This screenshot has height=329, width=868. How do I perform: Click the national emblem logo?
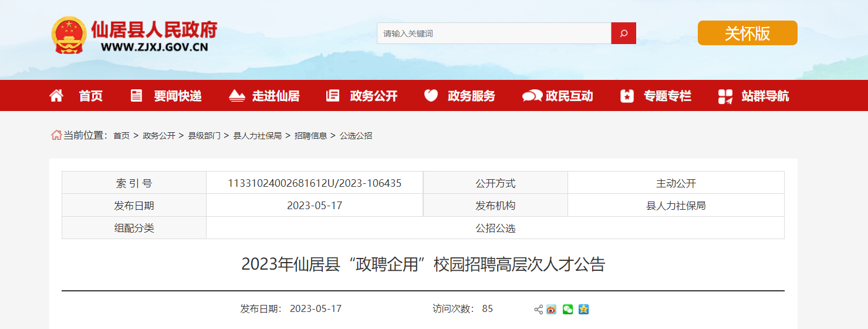click(69, 35)
